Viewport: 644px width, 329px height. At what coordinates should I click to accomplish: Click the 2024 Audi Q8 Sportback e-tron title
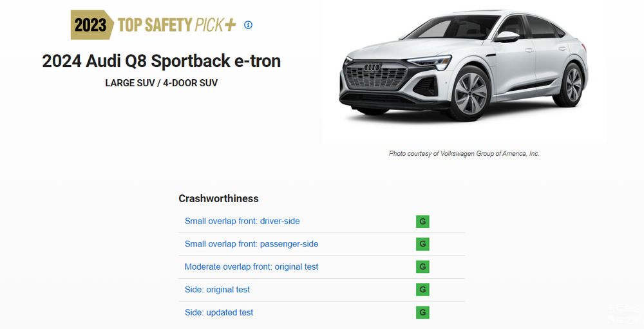click(161, 61)
